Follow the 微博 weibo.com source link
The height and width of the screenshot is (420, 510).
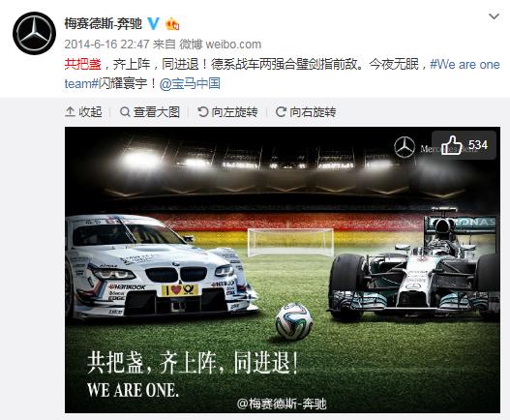point(221,45)
